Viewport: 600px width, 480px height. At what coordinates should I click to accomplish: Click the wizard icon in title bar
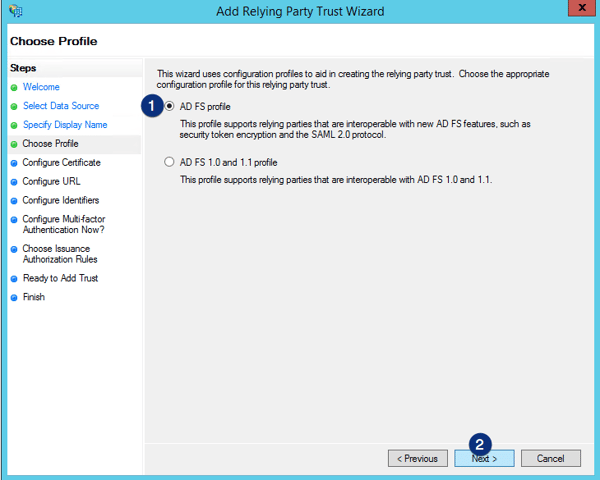pyautogui.click(x=14, y=11)
